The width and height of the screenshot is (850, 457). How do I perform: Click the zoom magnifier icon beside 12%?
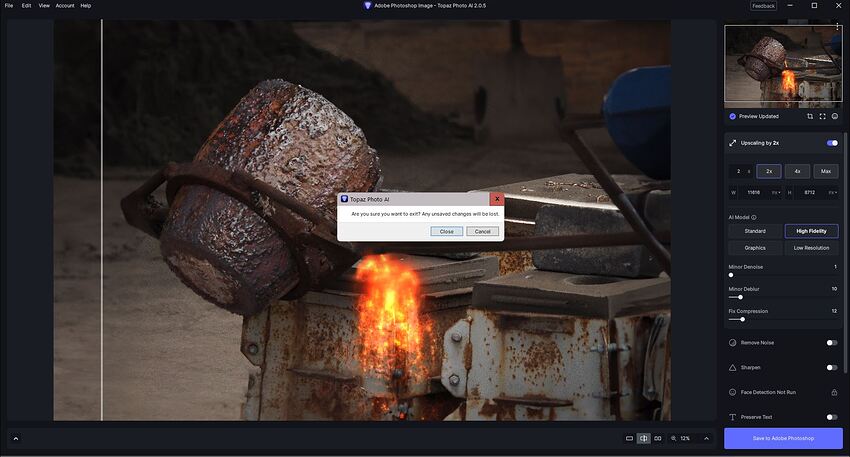[673, 438]
